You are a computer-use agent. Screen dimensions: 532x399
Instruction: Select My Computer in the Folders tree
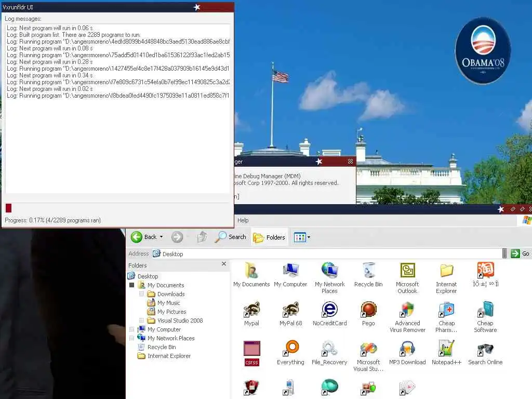tap(164, 329)
